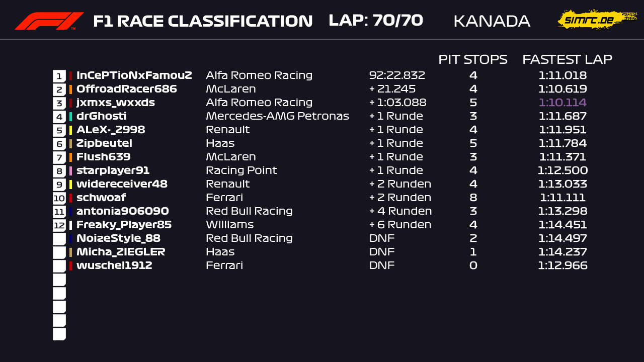
Task: Select the position 5 badge
Action: (x=59, y=130)
